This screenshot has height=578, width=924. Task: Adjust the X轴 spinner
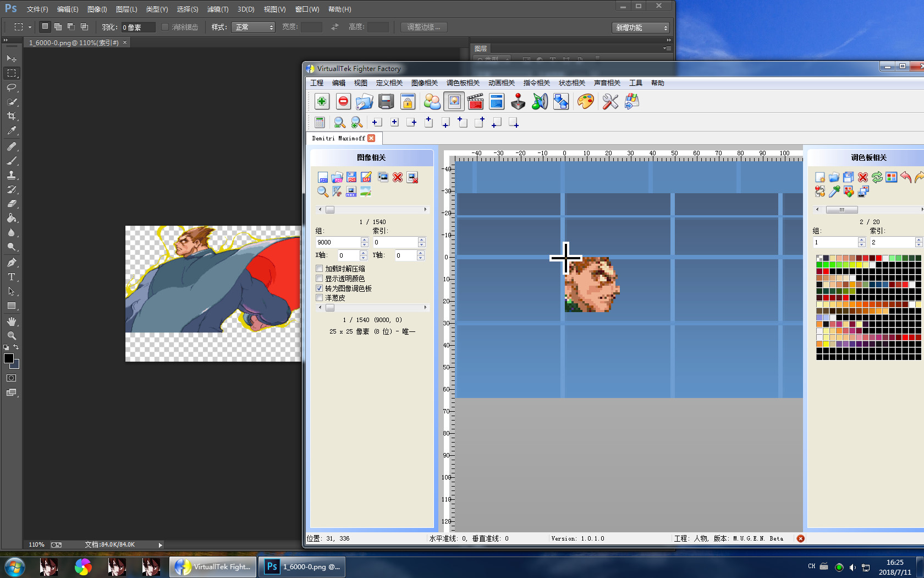click(363, 255)
